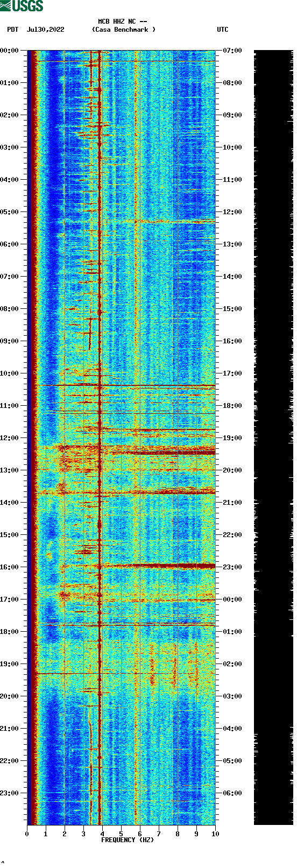The width and height of the screenshot is (297, 868).
Task: Click the '5' Hz frequency axis label
Action: (121, 834)
